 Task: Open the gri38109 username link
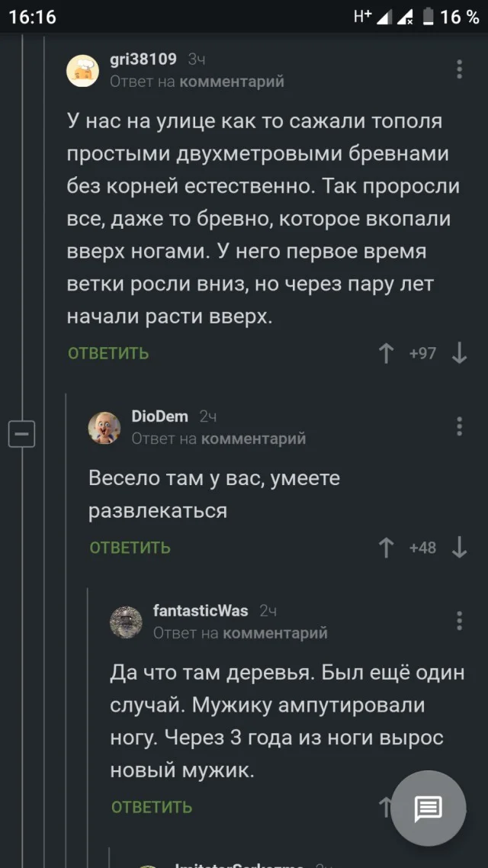pos(143,59)
